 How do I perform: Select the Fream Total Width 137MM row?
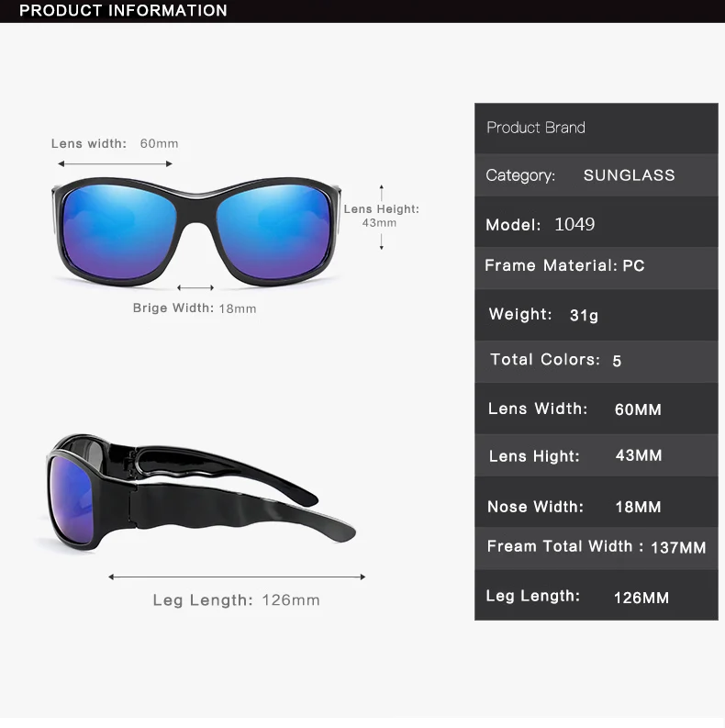click(x=596, y=548)
